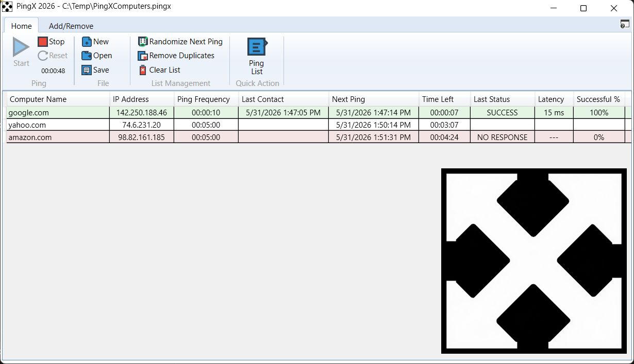634x364 pixels.
Task: Click the 0% successful cell
Action: tap(599, 137)
